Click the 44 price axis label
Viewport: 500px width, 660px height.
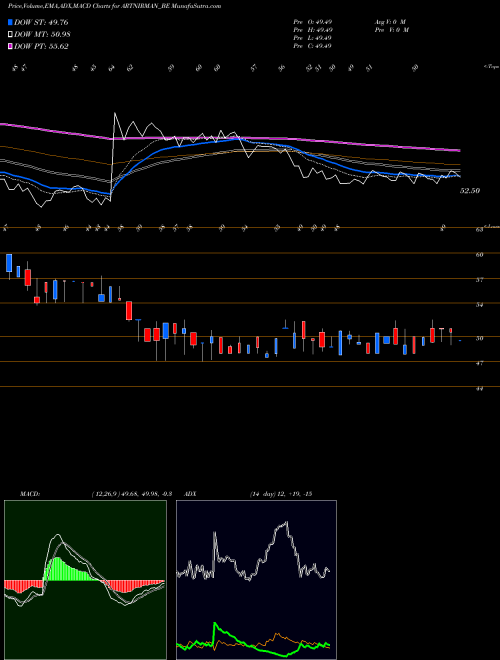(x=479, y=389)
